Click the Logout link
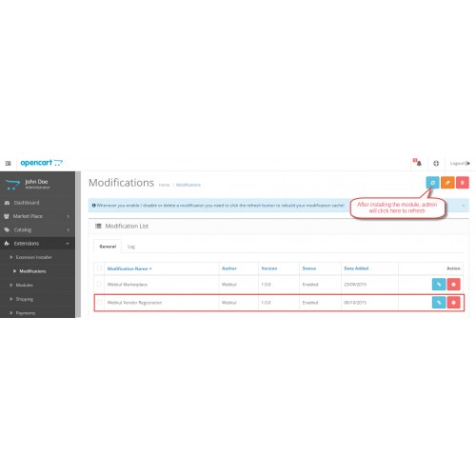This screenshot has width=476, height=476. [x=460, y=164]
